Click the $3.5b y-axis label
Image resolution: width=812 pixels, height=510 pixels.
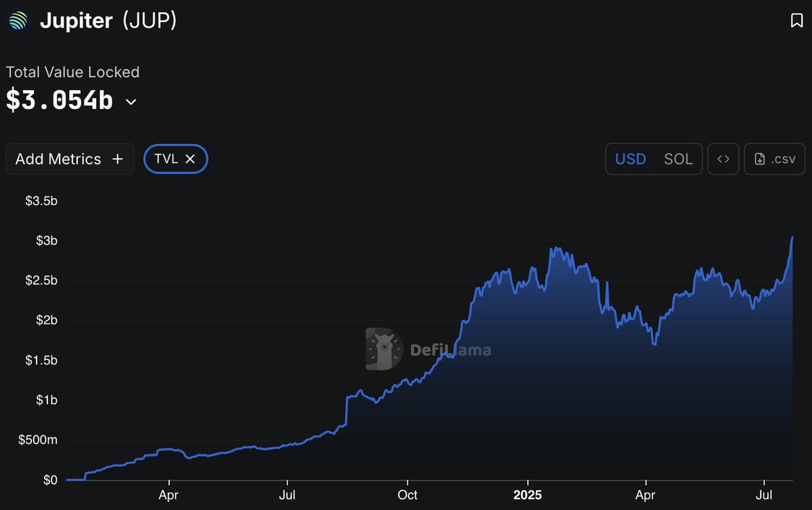pyautogui.click(x=41, y=201)
